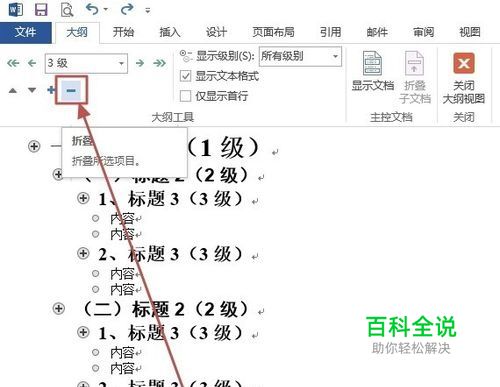Open the 页面布局 tab
500x387 pixels.
(273, 32)
